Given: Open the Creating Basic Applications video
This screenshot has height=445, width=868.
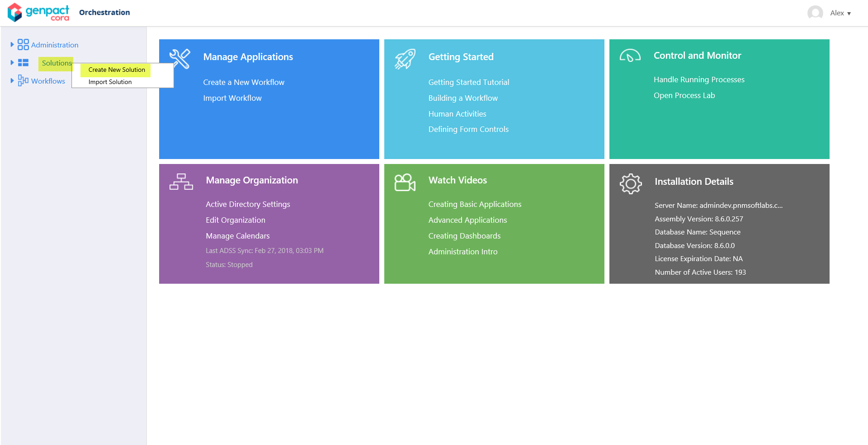Looking at the screenshot, I should pos(475,204).
